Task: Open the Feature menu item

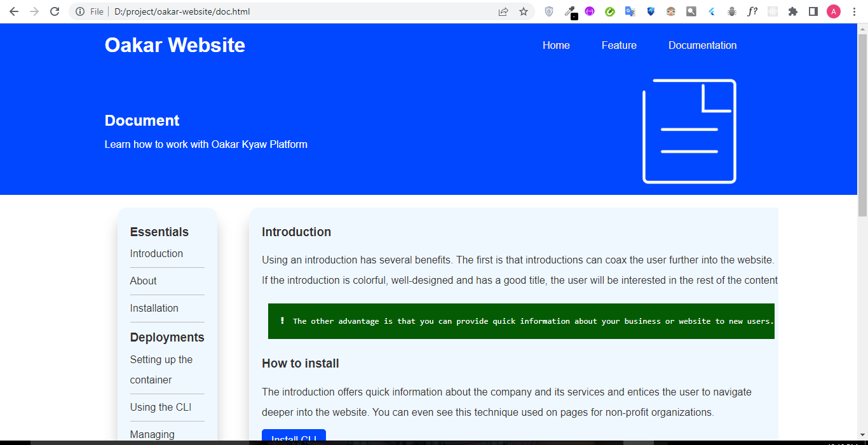Action: pos(619,45)
